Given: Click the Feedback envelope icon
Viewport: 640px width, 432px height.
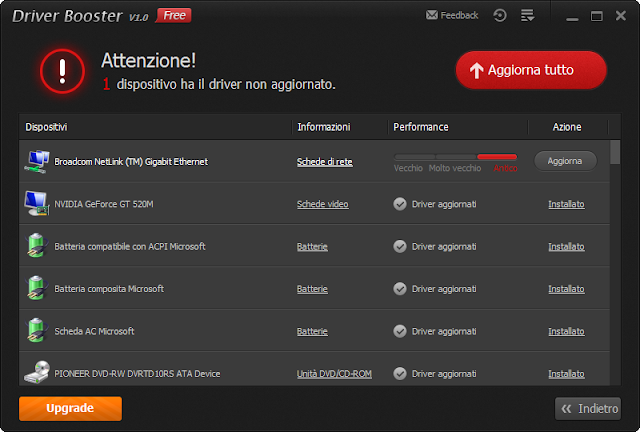Looking at the screenshot, I should tap(431, 16).
